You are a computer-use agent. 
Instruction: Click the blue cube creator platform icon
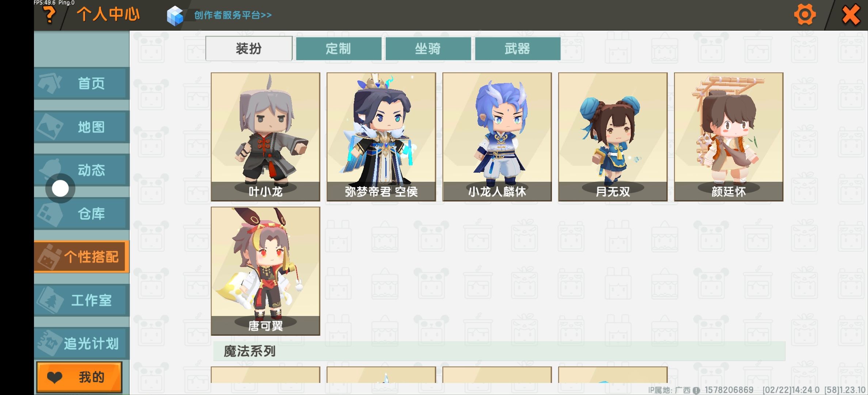coord(175,15)
